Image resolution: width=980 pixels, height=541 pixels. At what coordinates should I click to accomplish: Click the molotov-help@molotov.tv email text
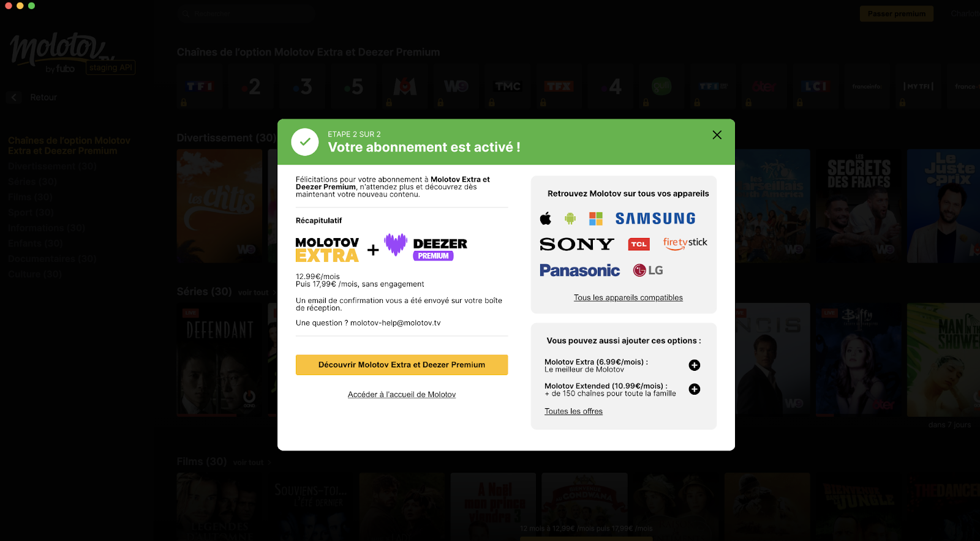click(395, 323)
